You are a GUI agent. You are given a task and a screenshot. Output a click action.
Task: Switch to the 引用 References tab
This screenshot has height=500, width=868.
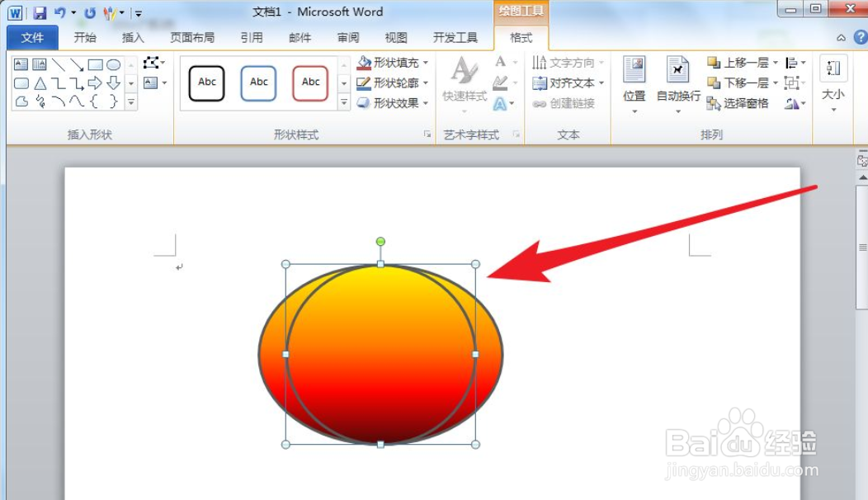[252, 37]
